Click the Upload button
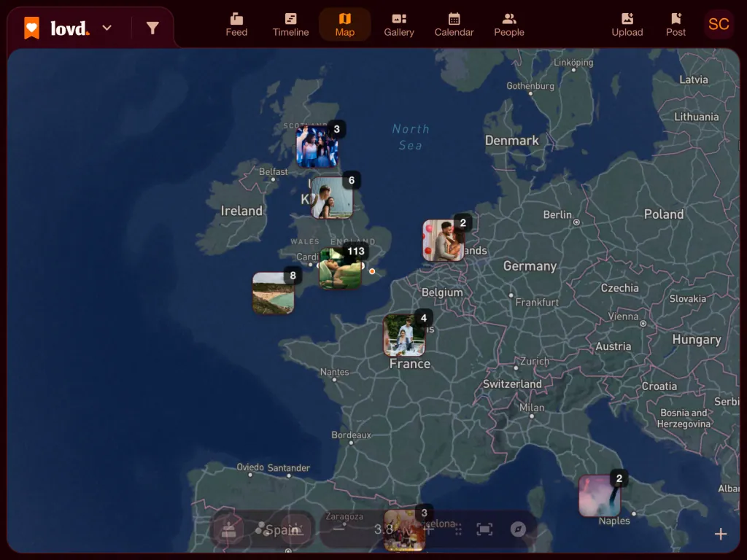747x560 pixels. [x=627, y=25]
